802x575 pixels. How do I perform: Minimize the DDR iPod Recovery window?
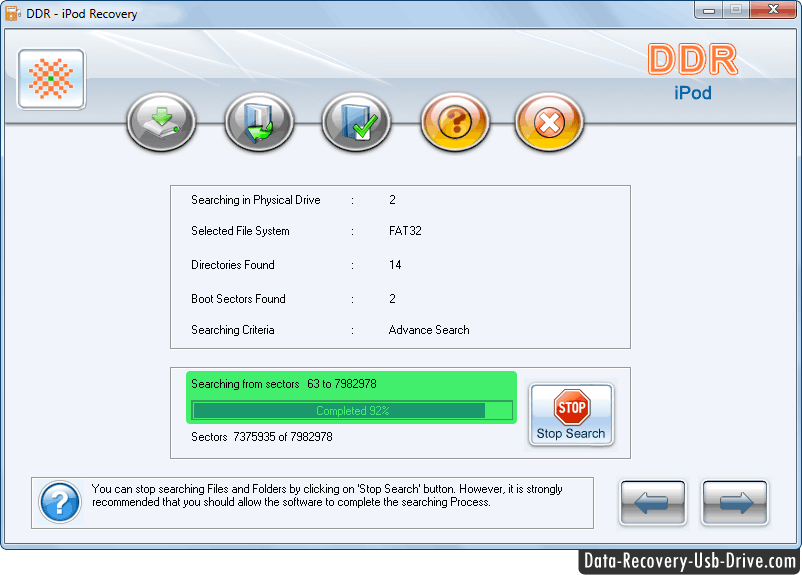coord(709,10)
